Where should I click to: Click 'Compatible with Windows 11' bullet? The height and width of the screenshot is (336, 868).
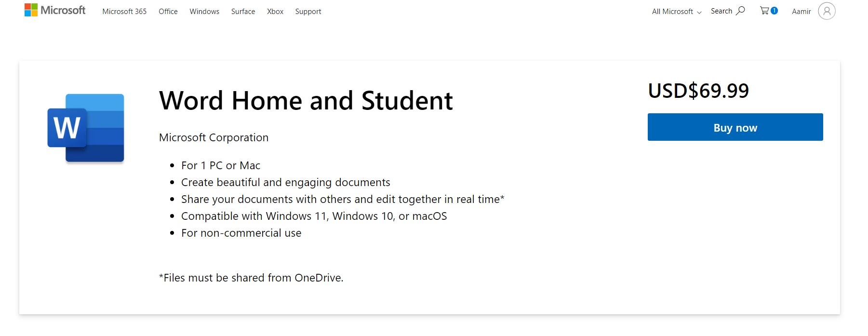[314, 216]
